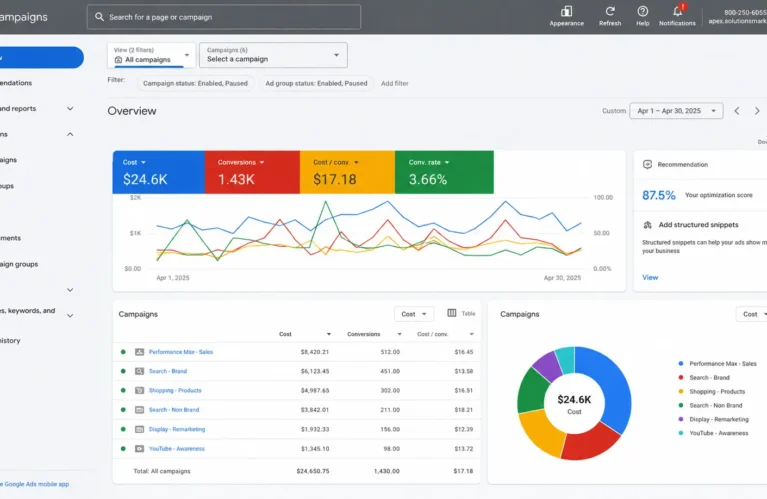
Task: Click the Table view icon
Action: click(451, 313)
